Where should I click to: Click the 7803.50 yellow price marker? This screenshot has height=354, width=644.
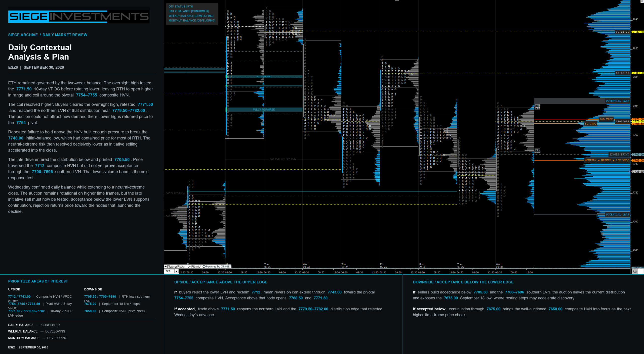pos(638,73)
